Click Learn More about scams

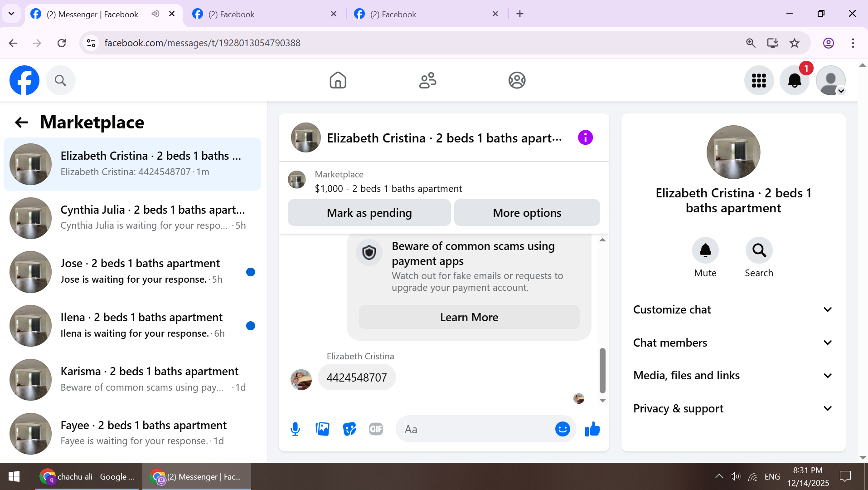pos(469,317)
